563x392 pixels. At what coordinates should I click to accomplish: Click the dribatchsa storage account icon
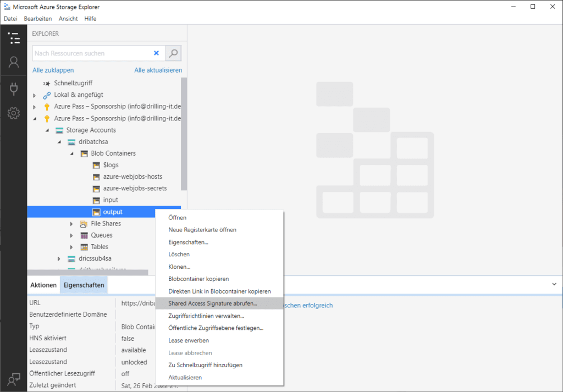click(x=71, y=142)
